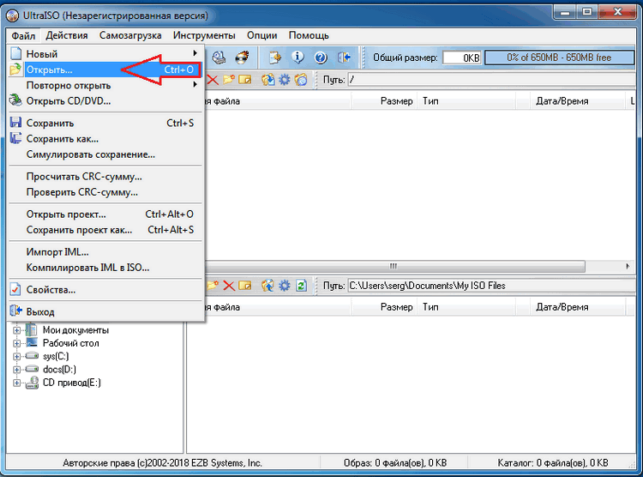The height and width of the screenshot is (477, 643).
Task: Select CD привод(E:) in the tree
Action: pyautogui.click(x=72, y=383)
